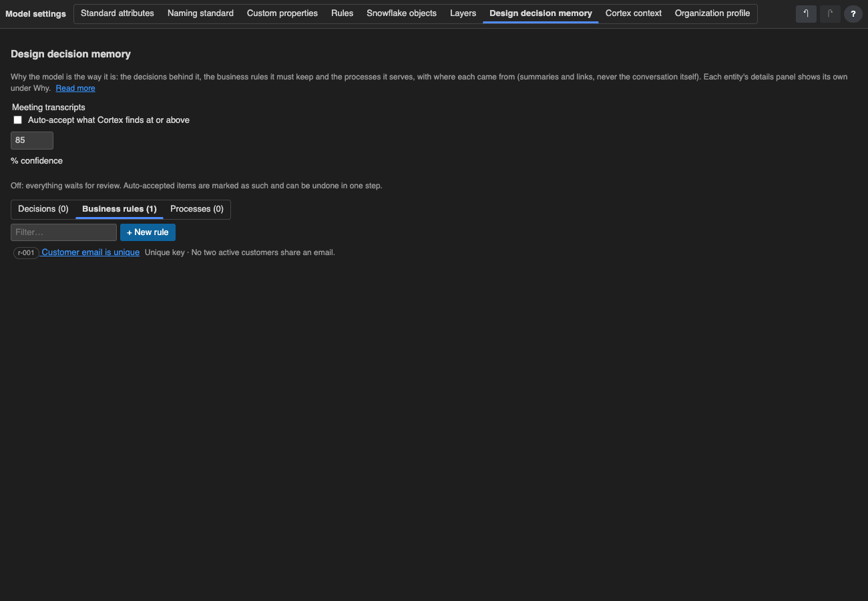Switch to the Processes (0) sub-tab
868x601 pixels.
point(197,209)
